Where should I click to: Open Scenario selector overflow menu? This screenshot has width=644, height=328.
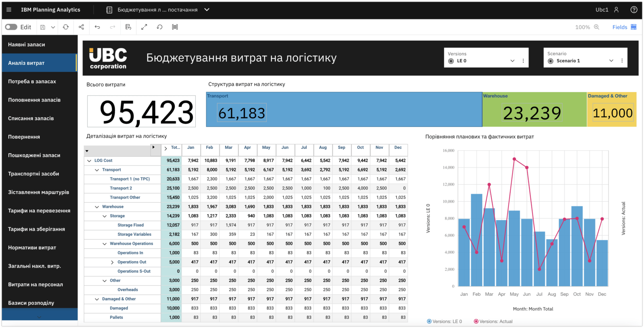pyautogui.click(x=622, y=61)
